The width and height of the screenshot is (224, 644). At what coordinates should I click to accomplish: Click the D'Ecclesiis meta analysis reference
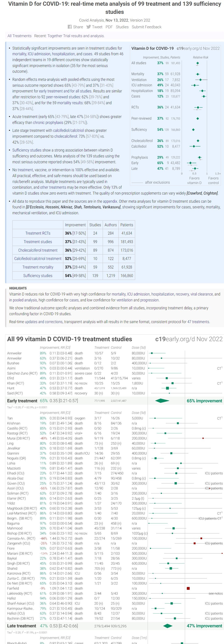[36, 207]
